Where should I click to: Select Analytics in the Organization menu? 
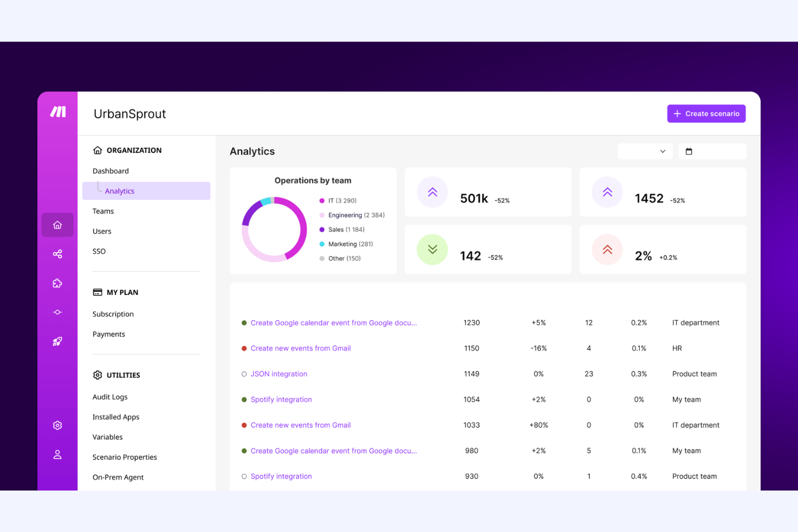click(x=120, y=191)
